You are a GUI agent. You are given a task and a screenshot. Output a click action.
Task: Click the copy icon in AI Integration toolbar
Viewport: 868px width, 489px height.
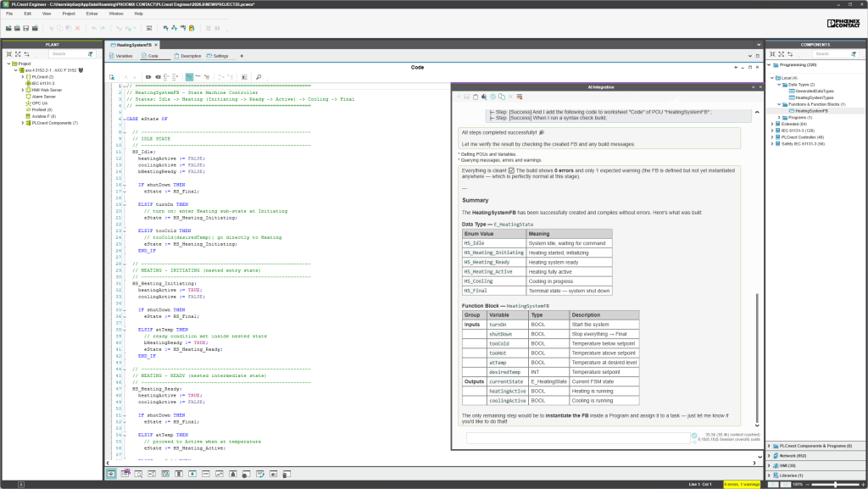pos(502,97)
